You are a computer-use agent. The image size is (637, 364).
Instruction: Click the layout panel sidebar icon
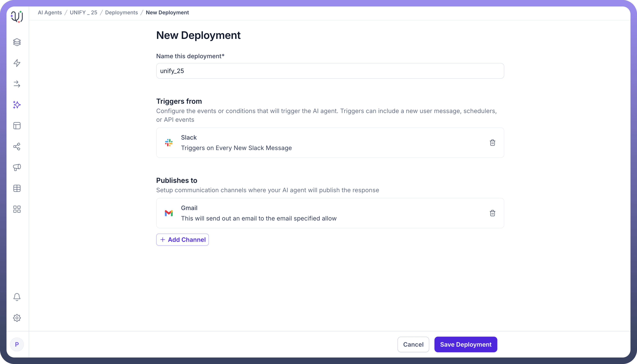(x=17, y=126)
